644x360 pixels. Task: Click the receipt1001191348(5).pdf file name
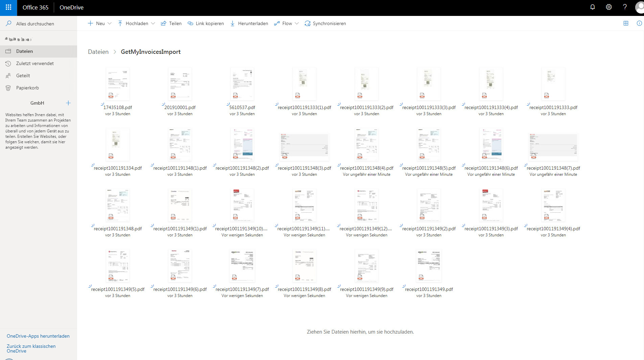click(x=429, y=168)
